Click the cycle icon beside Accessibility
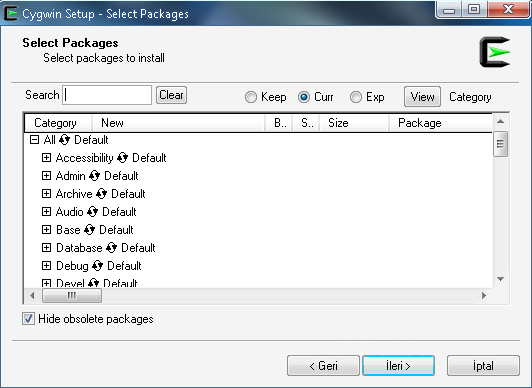The width and height of the screenshot is (532, 388). tap(122, 158)
